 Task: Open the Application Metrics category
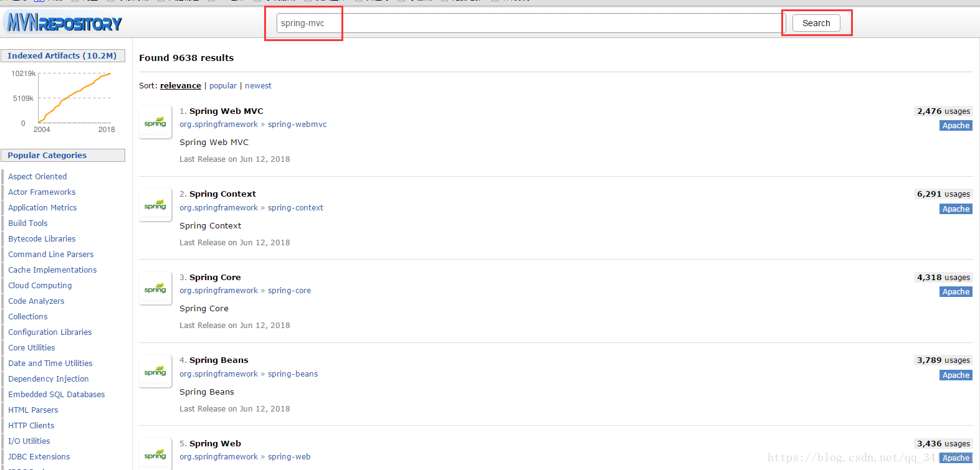42,208
